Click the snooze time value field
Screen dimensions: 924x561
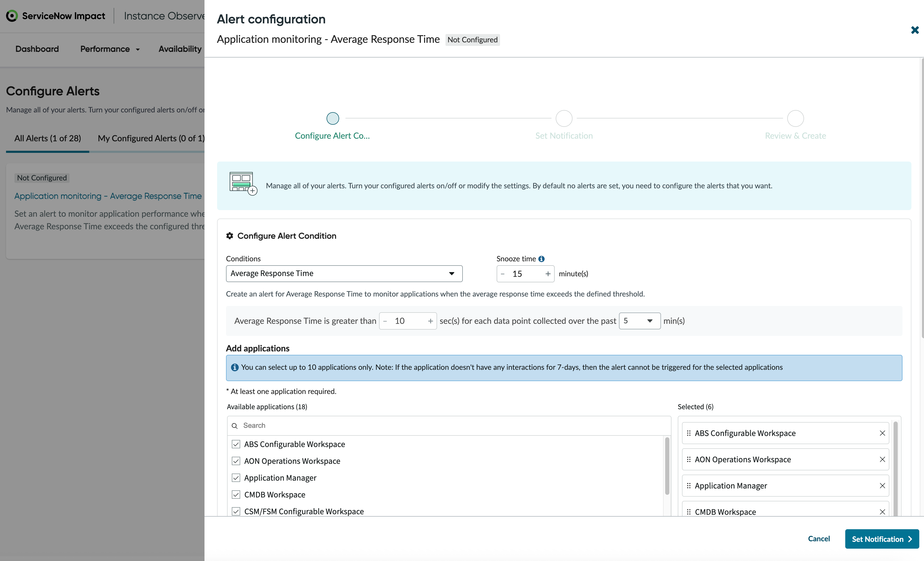point(525,274)
